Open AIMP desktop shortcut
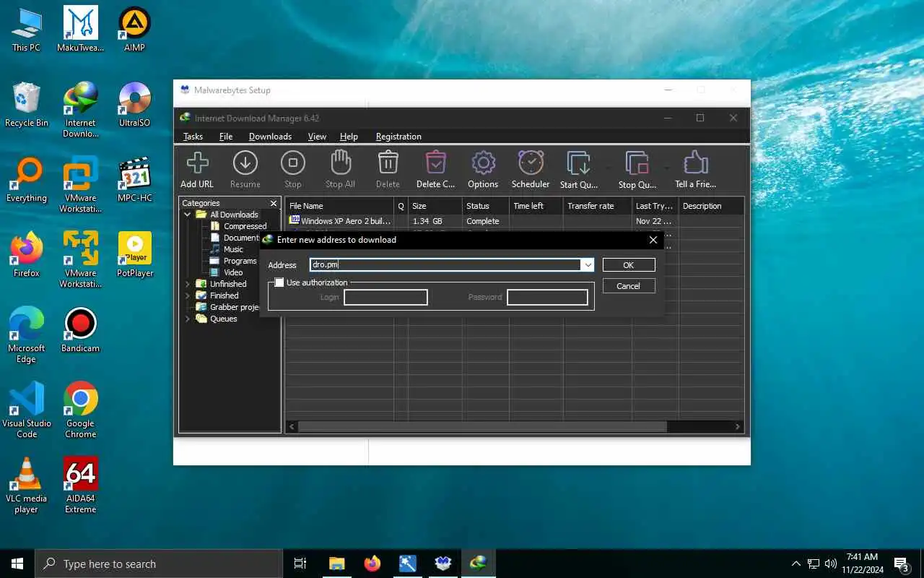Screen dimensions: 924x578 click(134, 29)
